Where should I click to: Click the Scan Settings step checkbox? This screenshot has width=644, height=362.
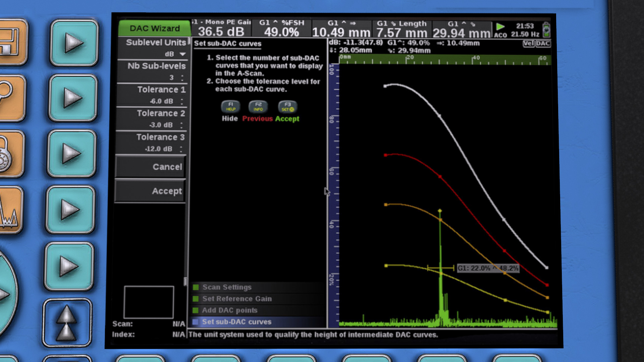click(x=196, y=287)
